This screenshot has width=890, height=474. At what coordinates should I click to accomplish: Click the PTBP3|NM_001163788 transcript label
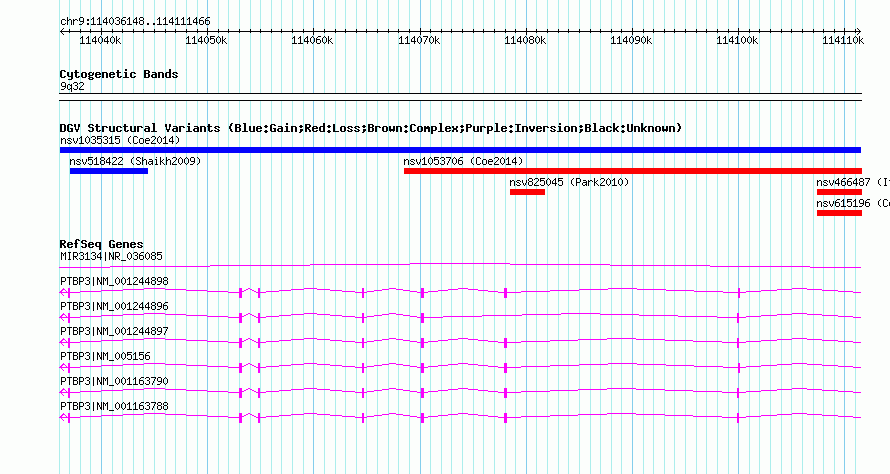click(x=114, y=406)
